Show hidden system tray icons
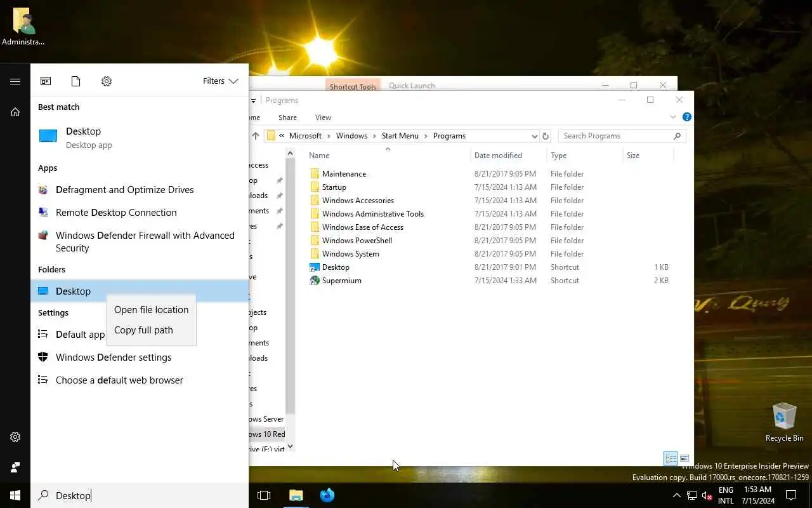This screenshot has height=508, width=812. tap(676, 495)
